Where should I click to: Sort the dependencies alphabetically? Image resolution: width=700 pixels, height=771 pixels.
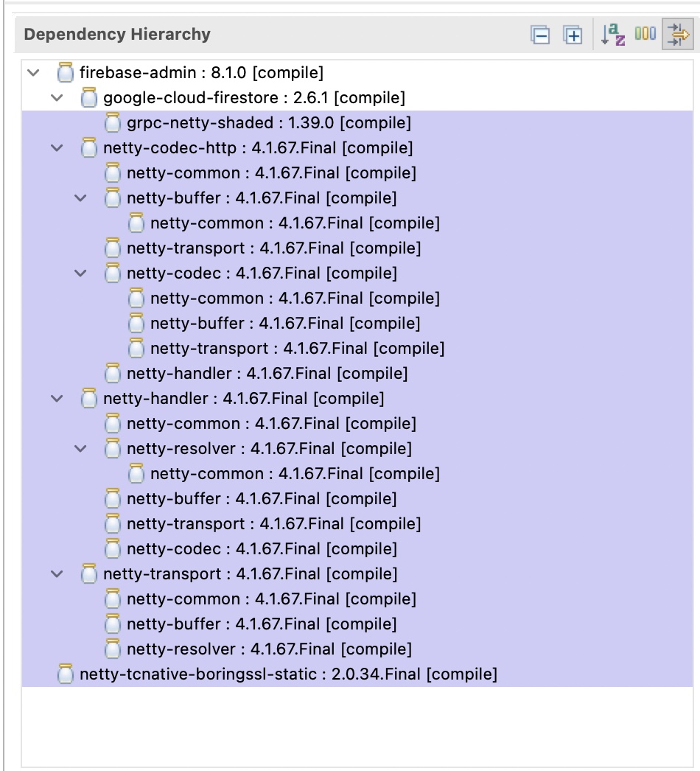[613, 35]
